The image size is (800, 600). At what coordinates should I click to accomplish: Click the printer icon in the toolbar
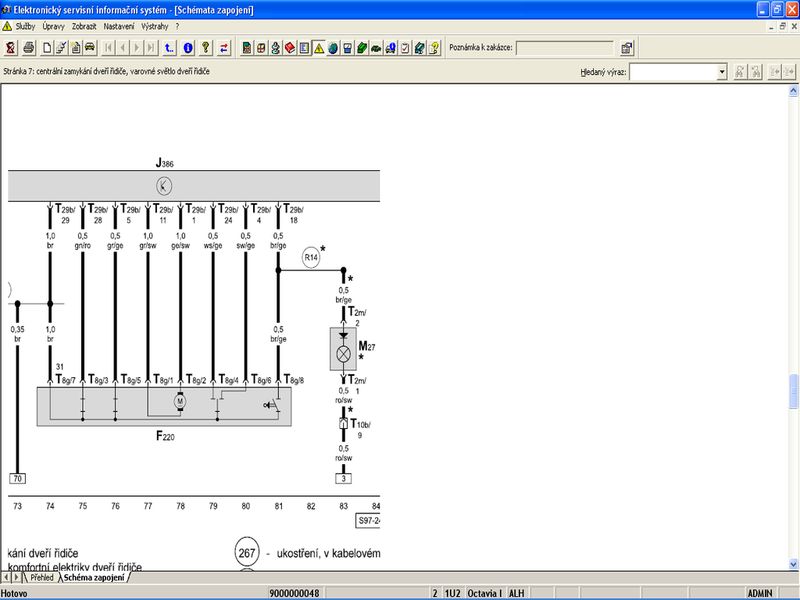28,47
